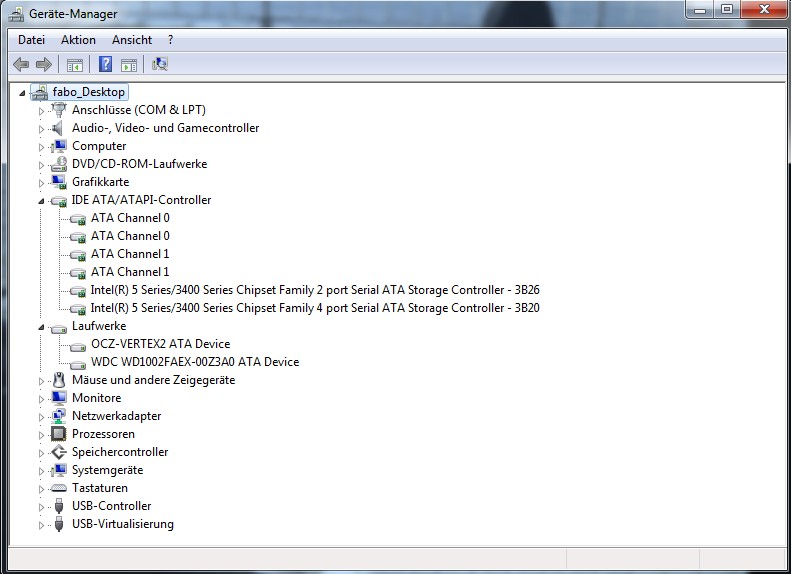Collapse the IDE ATA/ATAPI-Controller node
This screenshot has height=574, width=791.
point(41,201)
